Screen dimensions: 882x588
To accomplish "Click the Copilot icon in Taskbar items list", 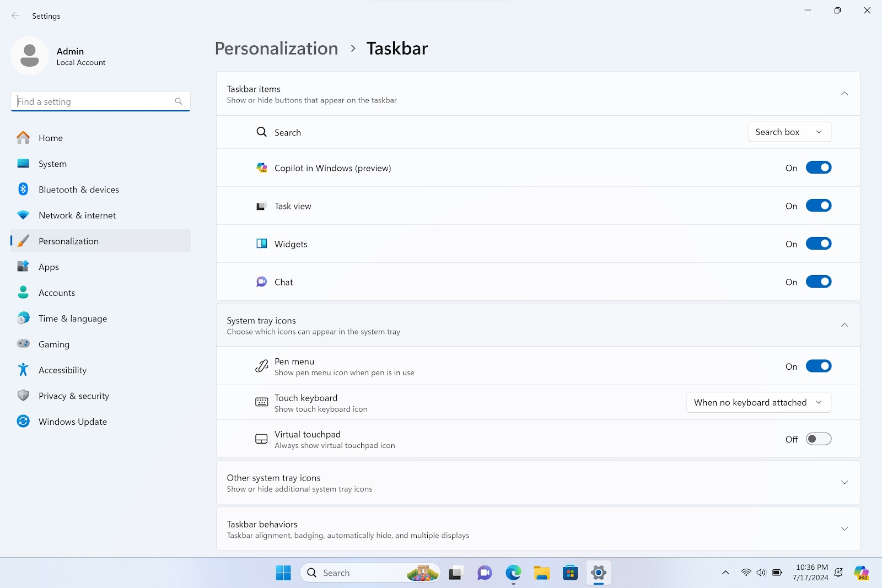I will coord(262,168).
